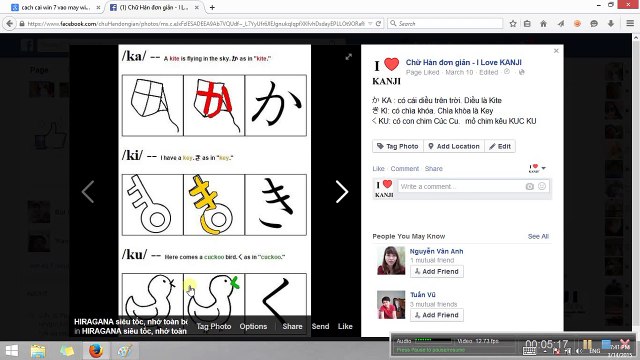Open File Explorer from the taskbar
This screenshot has width=640, height=360.
pos(38,351)
